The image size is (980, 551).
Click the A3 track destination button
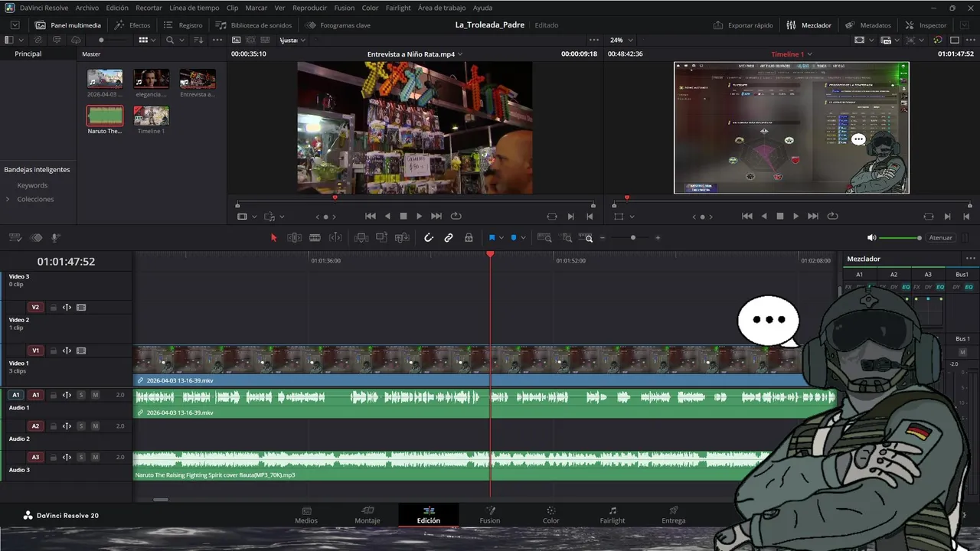click(x=35, y=458)
